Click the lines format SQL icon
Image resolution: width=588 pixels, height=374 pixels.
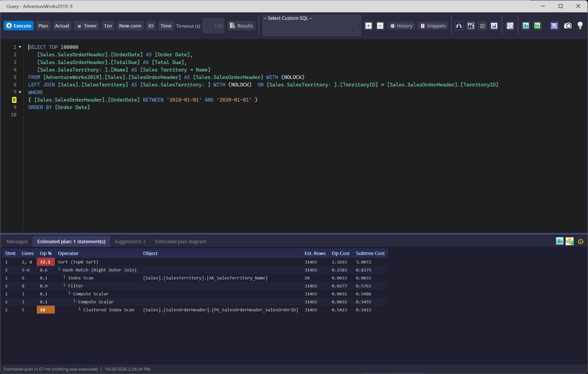pyautogui.click(x=483, y=26)
